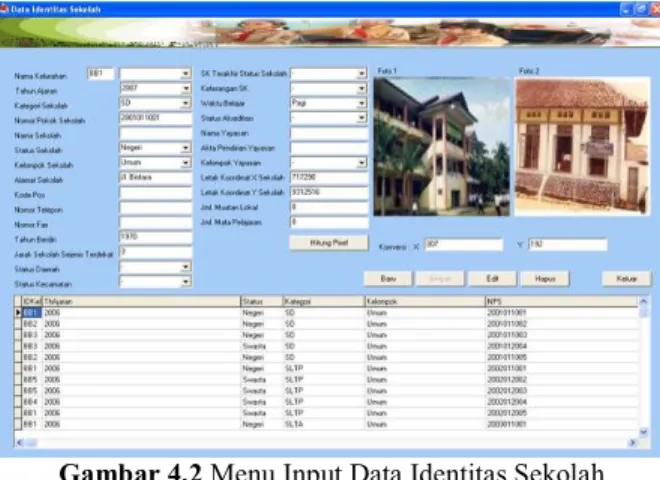
Task: Click the table's horizontal scrollbar left arrow
Action: [x=19, y=443]
